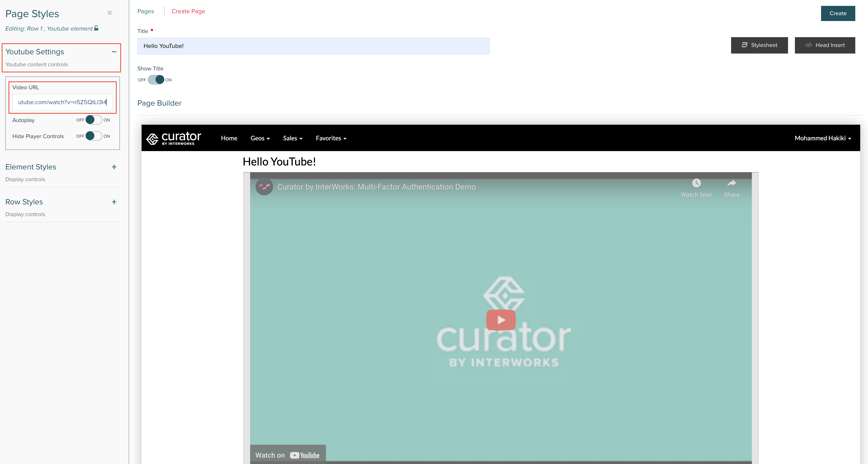Open Mohammed Hakiki user menu
Viewport: 868px width, 464px height.
pos(823,138)
